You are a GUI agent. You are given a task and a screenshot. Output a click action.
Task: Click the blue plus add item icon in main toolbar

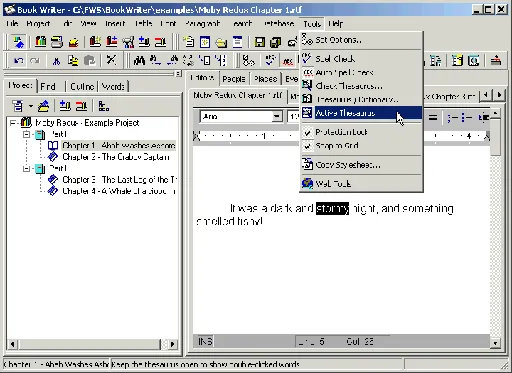144,42
